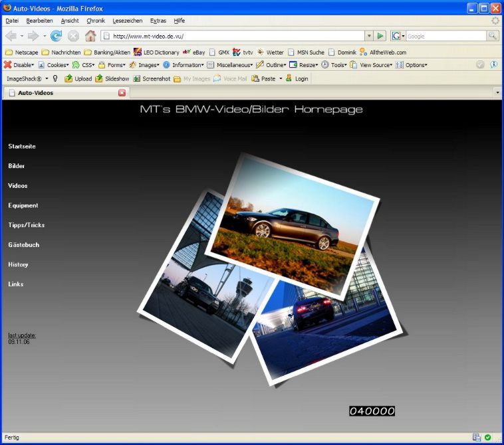Open the Information developer menu
Viewport: 504px width, 445px height.
tap(184, 65)
